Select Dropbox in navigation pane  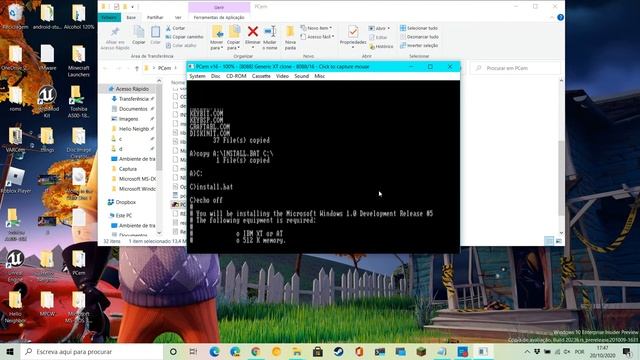click(x=122, y=202)
